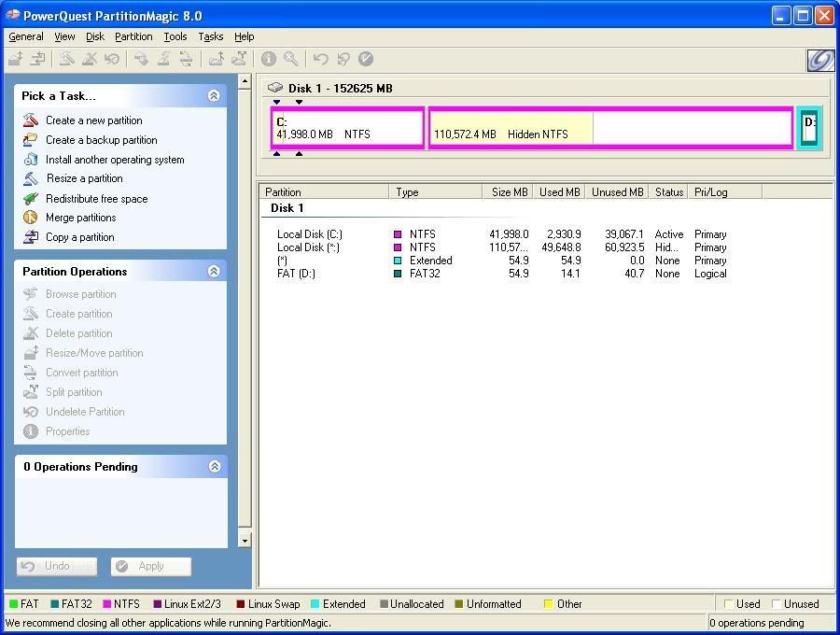Open the Help menu
Viewport: 840px width, 635px height.
[x=244, y=36]
